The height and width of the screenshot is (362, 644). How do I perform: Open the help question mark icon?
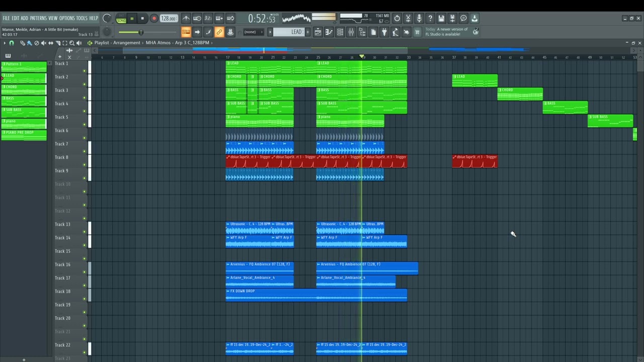(430, 19)
